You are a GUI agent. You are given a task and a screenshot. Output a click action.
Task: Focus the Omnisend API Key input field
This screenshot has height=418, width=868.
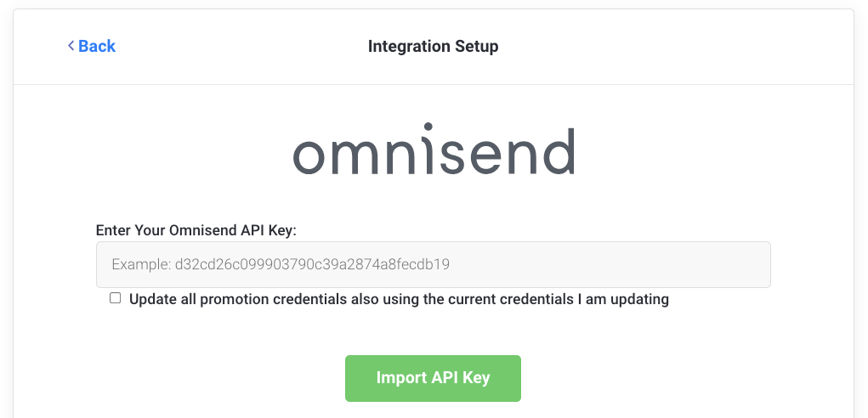tap(434, 264)
